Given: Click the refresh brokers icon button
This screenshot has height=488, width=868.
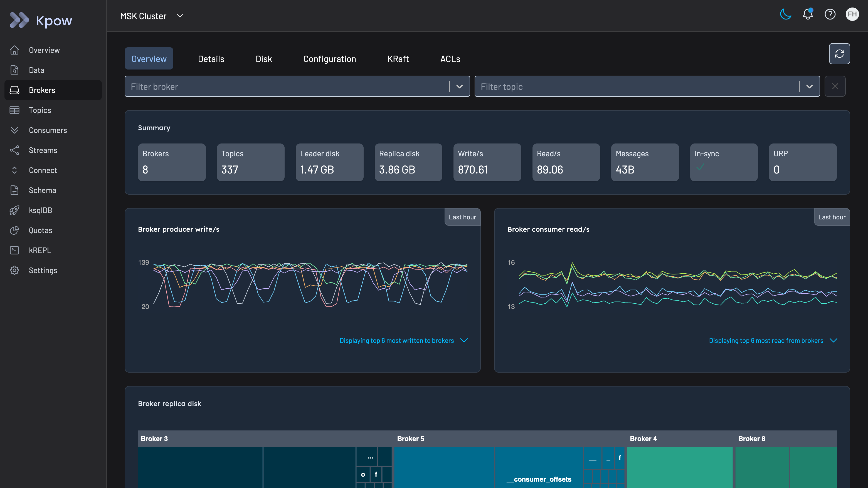Looking at the screenshot, I should pos(839,54).
